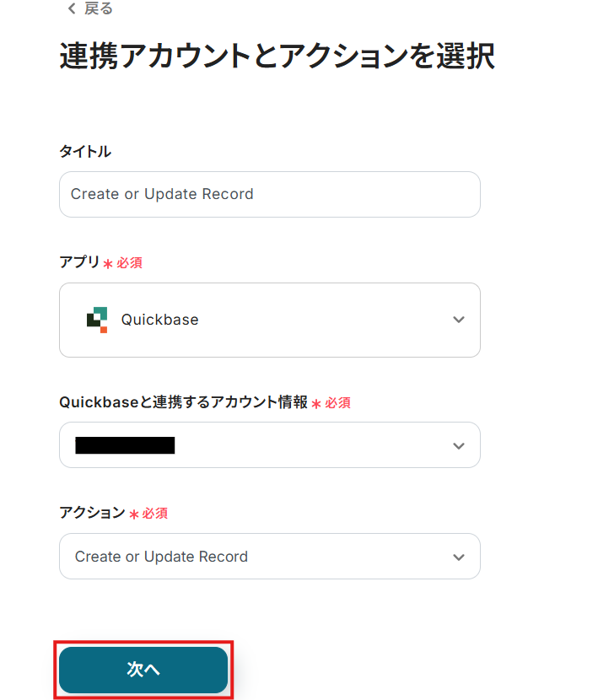The height and width of the screenshot is (700, 598).
Task: Click the Quickbase logo icon
Action: click(97, 320)
